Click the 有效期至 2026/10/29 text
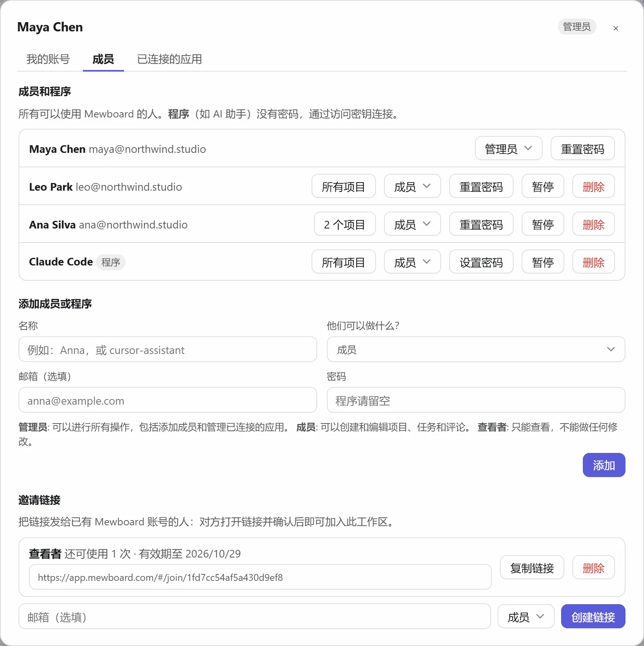This screenshot has width=644, height=646. click(190, 554)
